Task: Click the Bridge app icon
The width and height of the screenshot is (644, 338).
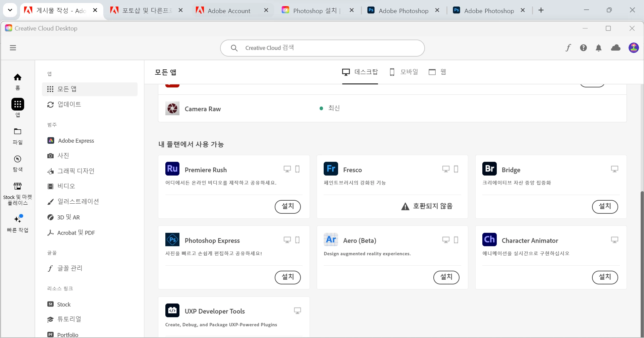Action: point(489,168)
